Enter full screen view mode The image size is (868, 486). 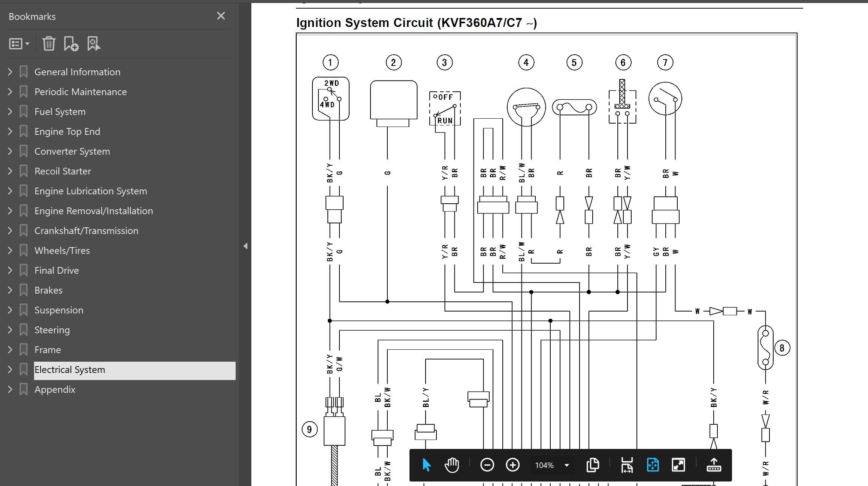(x=678, y=465)
